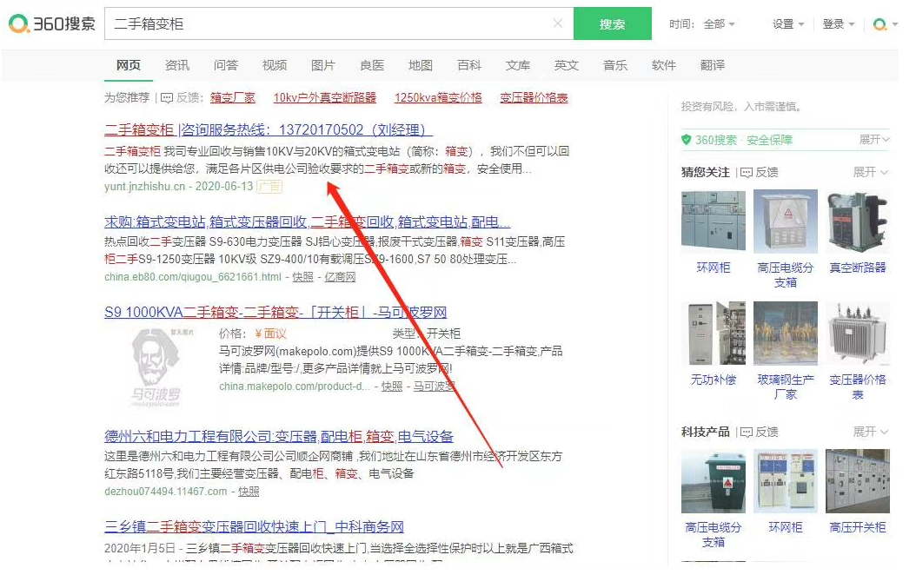Open the 设置 dropdown
Screen dimensions: 916x588
(788, 24)
